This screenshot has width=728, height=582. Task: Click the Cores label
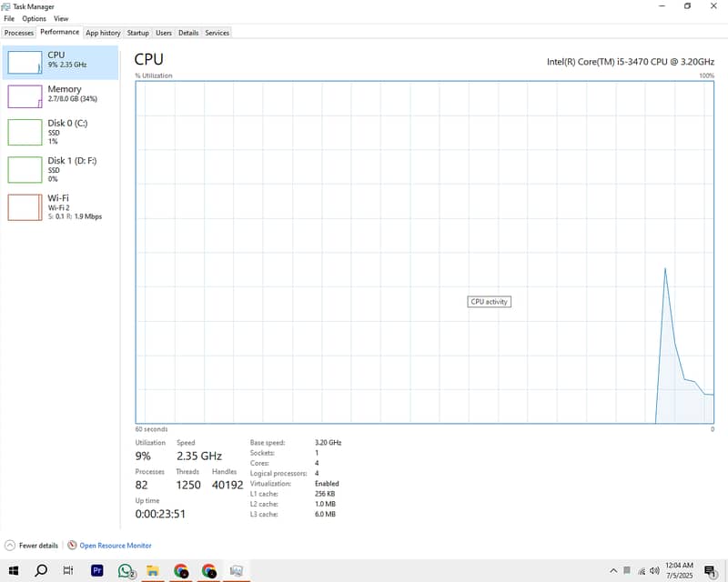[259, 463]
